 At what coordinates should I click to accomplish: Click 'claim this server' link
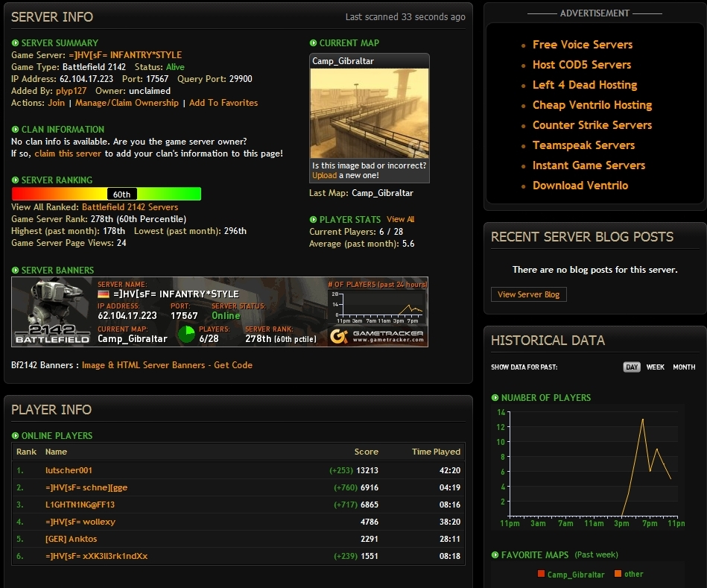coord(68,154)
